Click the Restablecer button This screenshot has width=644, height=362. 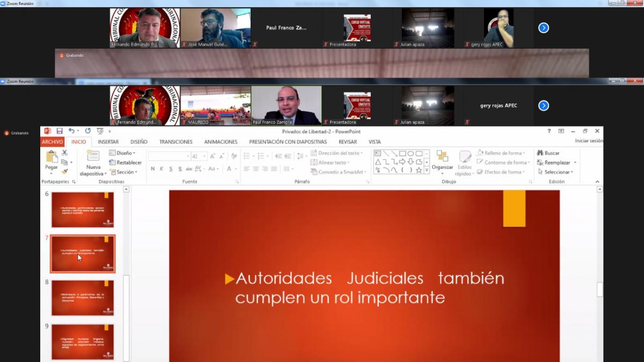tap(126, 162)
